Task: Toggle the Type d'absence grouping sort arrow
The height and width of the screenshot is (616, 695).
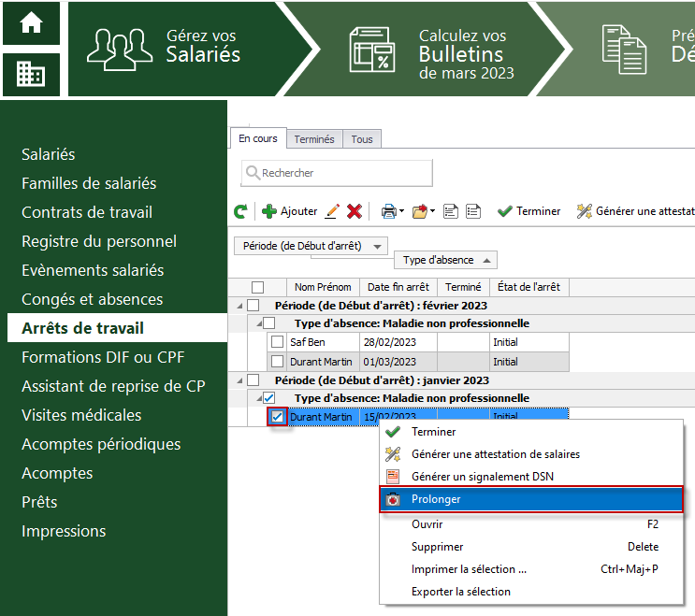Action: coord(486,261)
